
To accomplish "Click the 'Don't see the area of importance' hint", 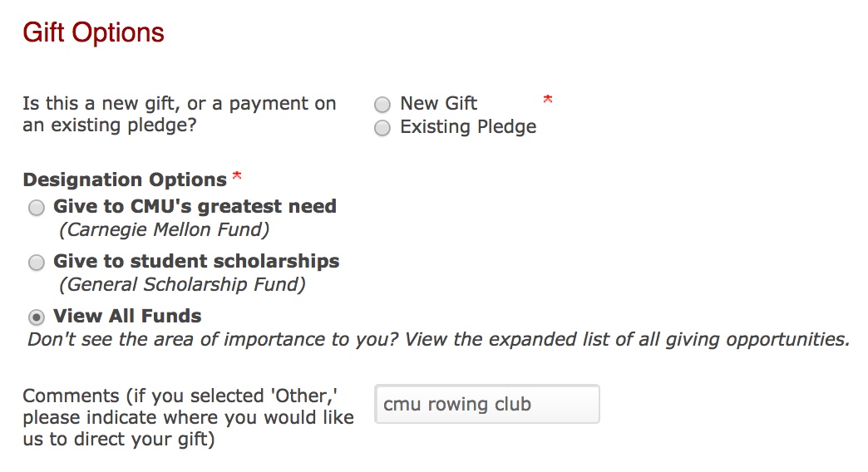I will tap(438, 339).
